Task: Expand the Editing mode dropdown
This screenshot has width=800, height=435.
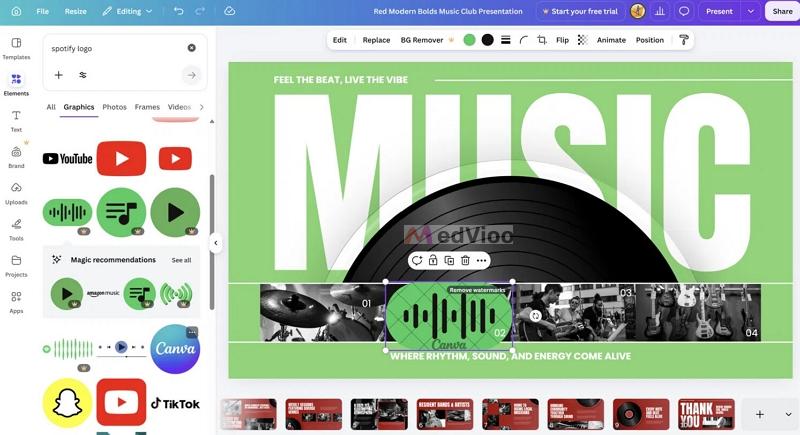Action: (x=128, y=11)
